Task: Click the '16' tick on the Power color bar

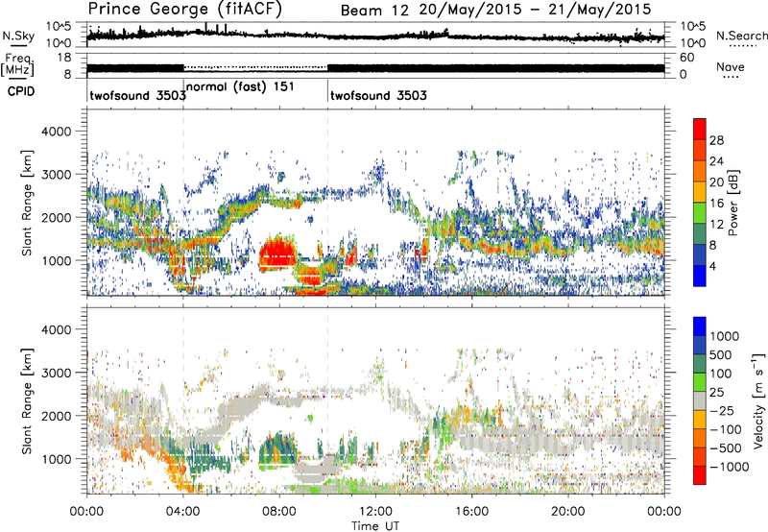Action: click(x=716, y=204)
